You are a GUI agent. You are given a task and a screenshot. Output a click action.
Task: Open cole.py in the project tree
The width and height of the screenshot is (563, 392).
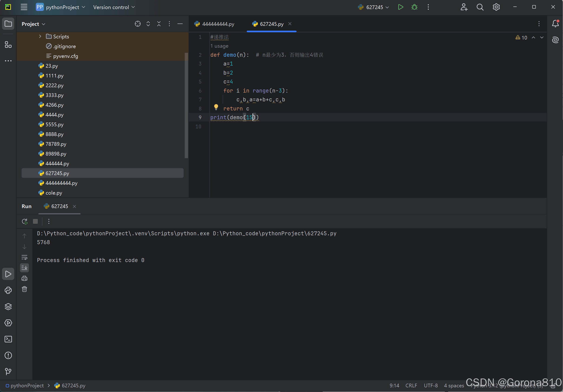pyautogui.click(x=54, y=193)
